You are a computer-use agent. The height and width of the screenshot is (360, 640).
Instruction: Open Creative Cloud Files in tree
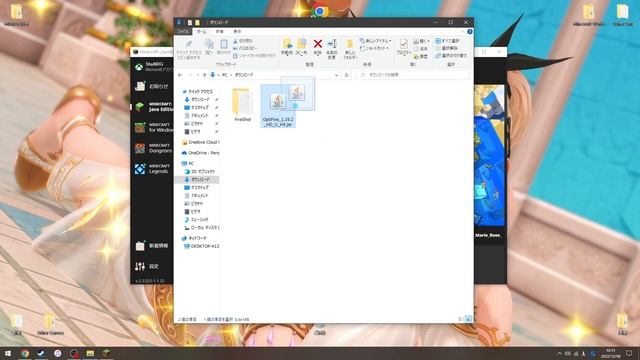pos(201,142)
